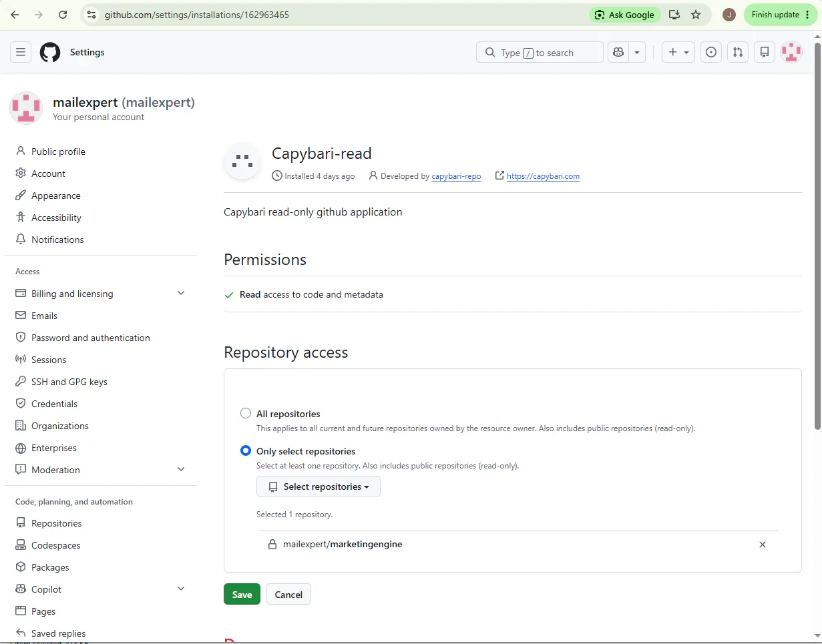Click the Ask Google button
The width and height of the screenshot is (822, 644).
[x=625, y=15]
